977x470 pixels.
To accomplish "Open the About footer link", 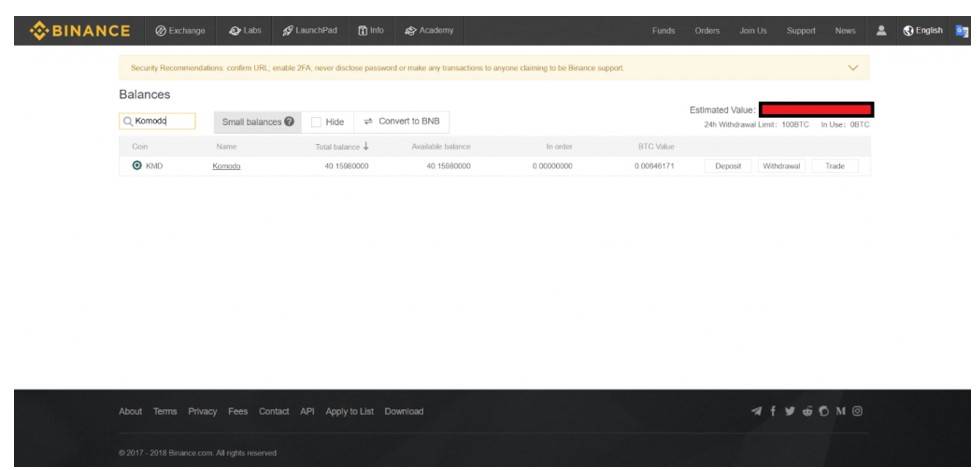I will pos(130,411).
